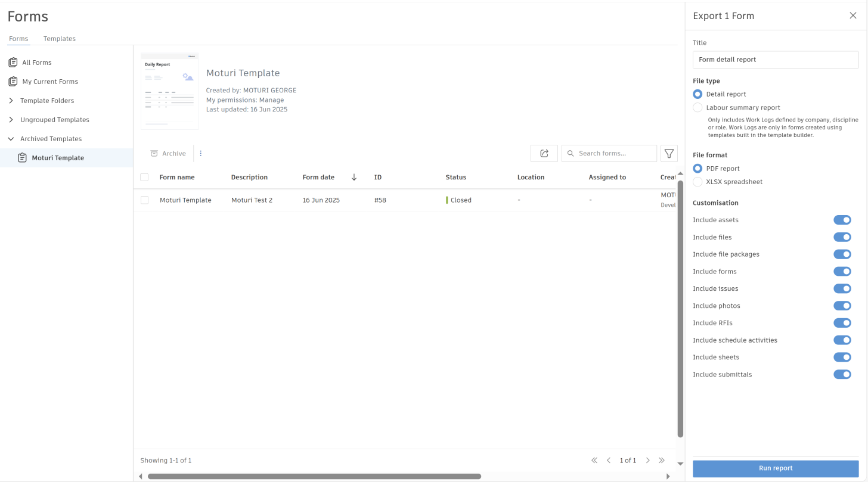Click the Form date sort arrow

tap(354, 178)
